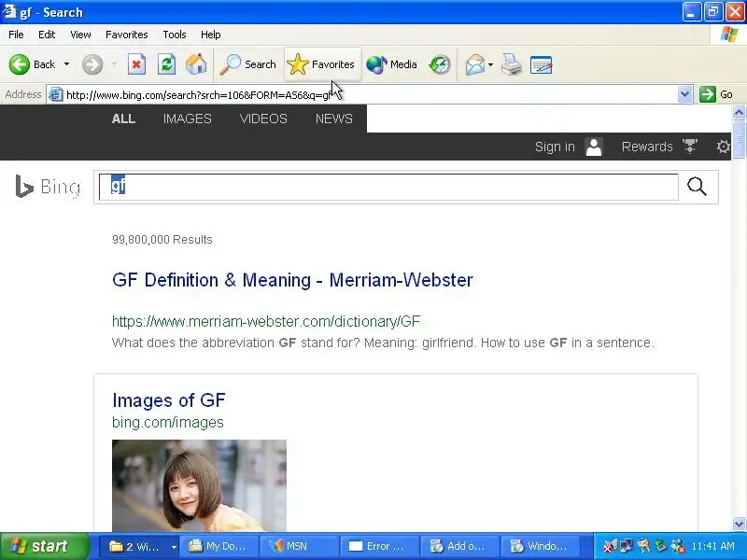Switch to the IMAGES tab
Image resolution: width=747 pixels, height=560 pixels.
[188, 119]
